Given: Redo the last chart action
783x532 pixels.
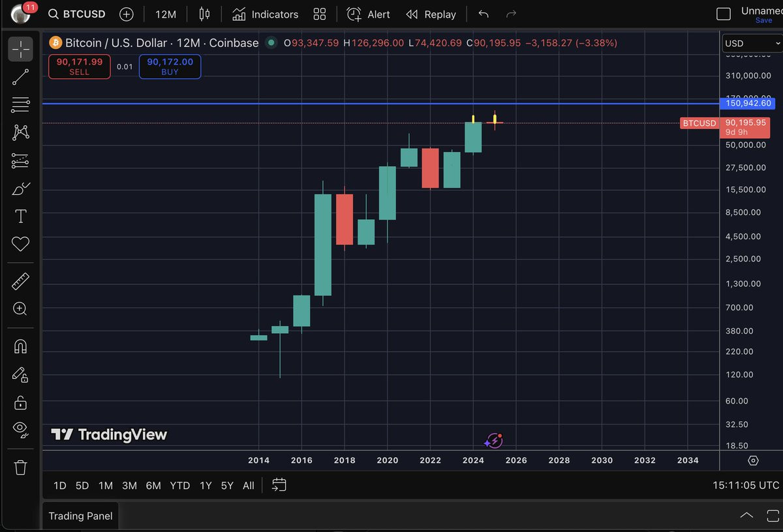Looking at the screenshot, I should 512,14.
